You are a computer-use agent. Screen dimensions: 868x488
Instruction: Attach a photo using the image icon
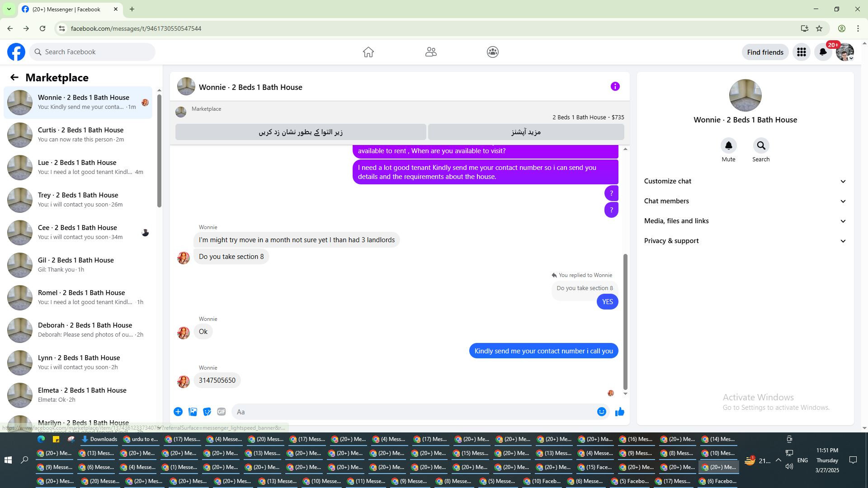[x=193, y=412]
